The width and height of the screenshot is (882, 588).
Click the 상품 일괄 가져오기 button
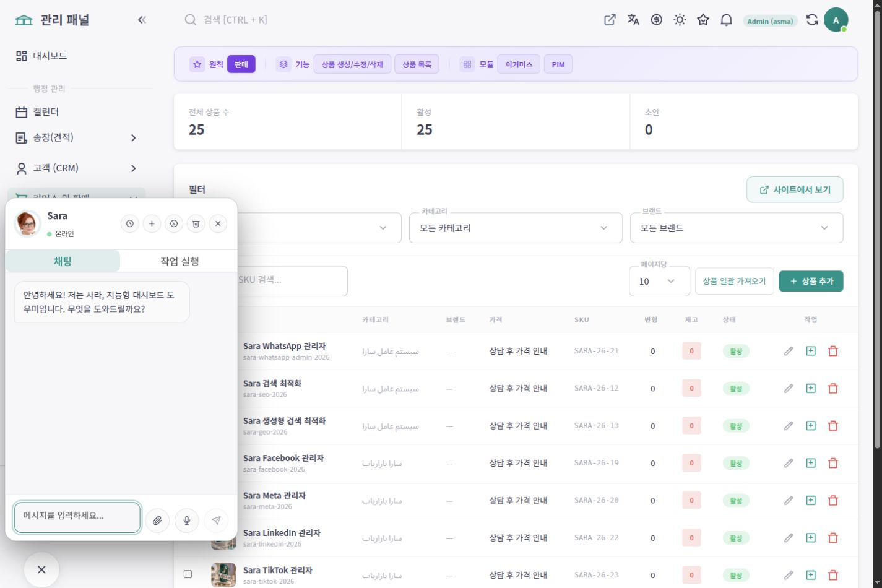coord(734,281)
